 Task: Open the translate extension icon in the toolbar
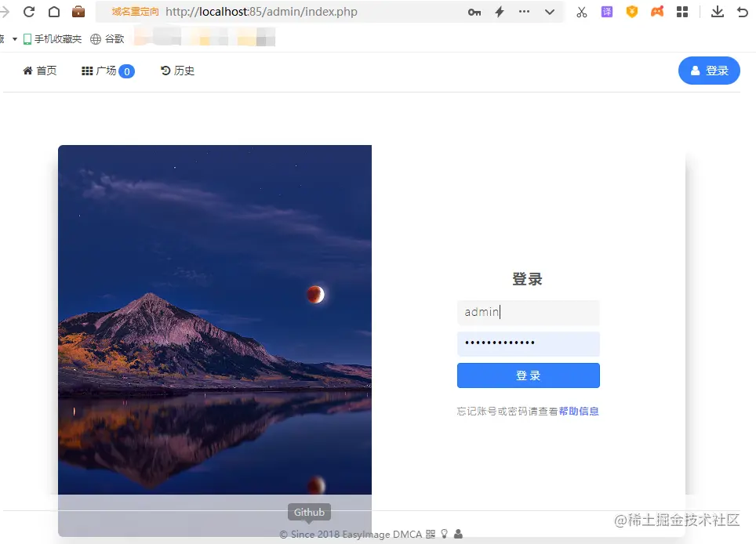click(x=606, y=12)
